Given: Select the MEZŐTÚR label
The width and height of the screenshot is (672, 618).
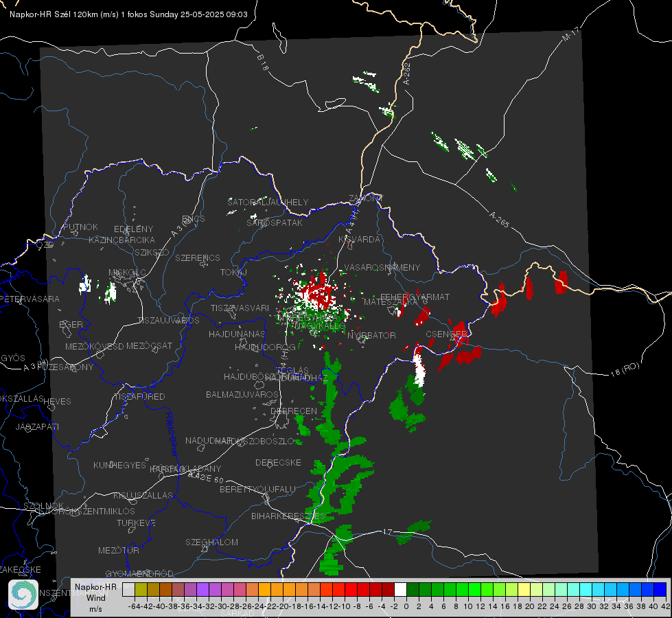Looking at the screenshot, I should pos(119,550).
